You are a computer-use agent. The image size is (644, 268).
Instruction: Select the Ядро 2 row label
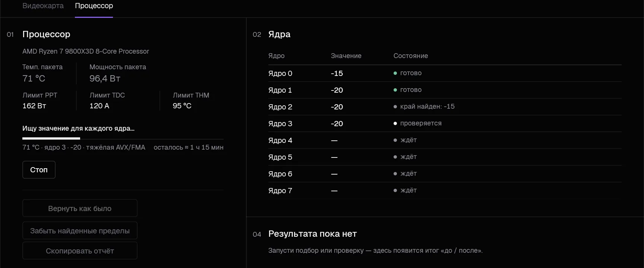tap(280, 107)
